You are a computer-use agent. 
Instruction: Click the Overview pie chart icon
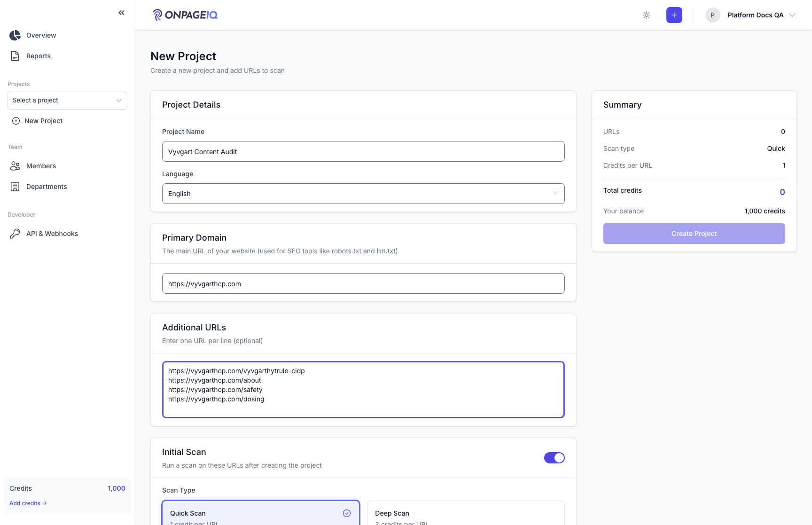[15, 35]
